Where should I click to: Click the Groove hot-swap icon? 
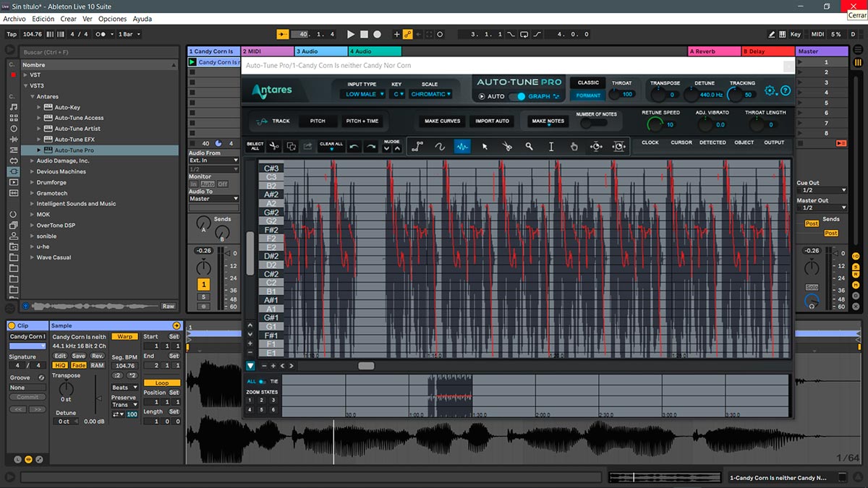pyautogui.click(x=41, y=377)
